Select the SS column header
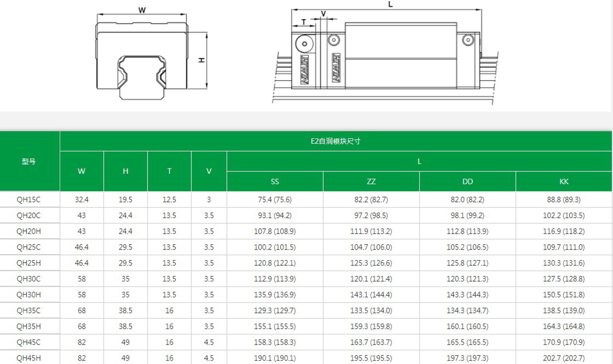Viewport: 613px width, 364px height. click(275, 182)
